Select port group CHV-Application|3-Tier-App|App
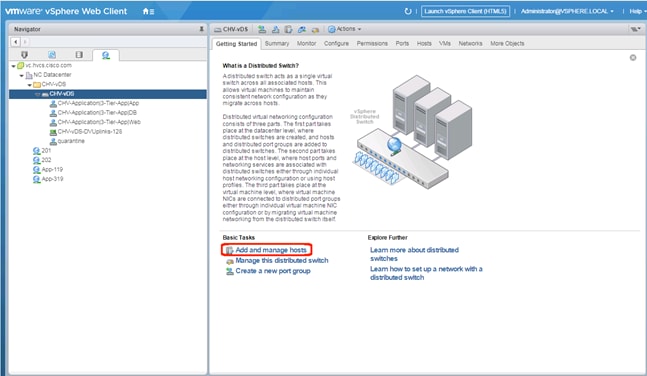Image resolution: width=647 pixels, height=376 pixels. point(98,103)
